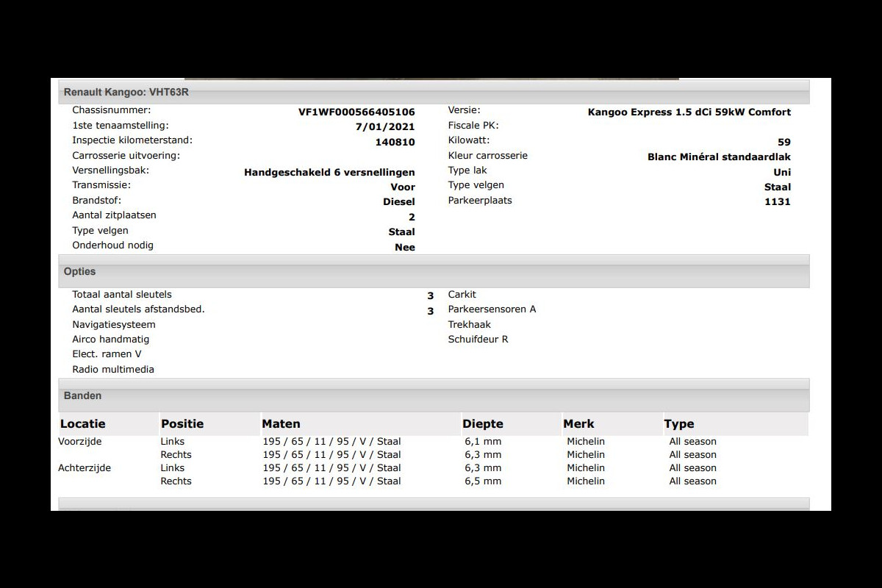Select the Parkeerplaats number 1131
882x588 pixels.
point(777,202)
